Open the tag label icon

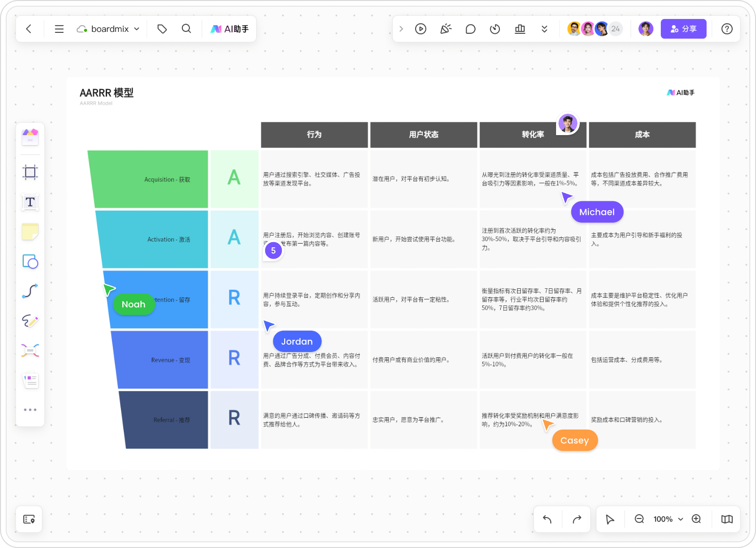point(162,29)
